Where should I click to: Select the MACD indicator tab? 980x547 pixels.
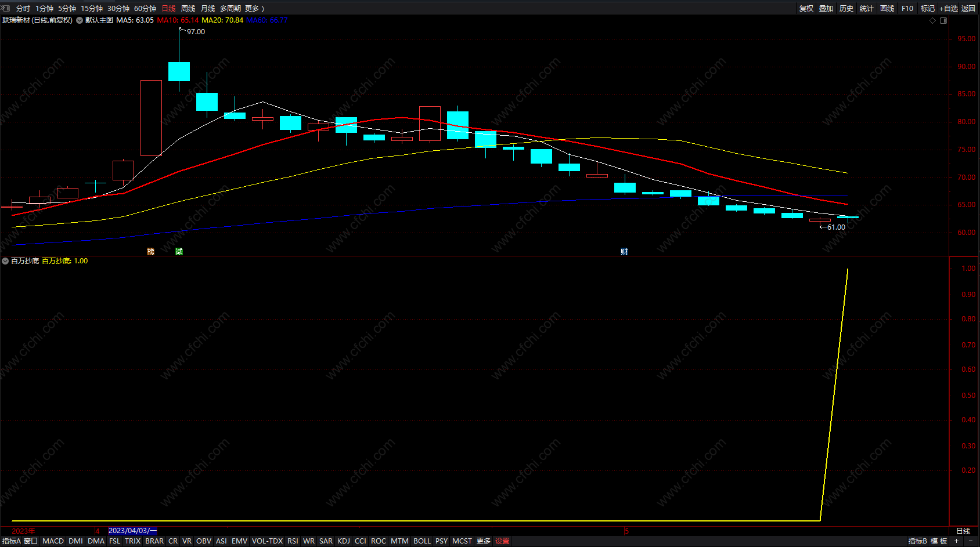pos(53,541)
